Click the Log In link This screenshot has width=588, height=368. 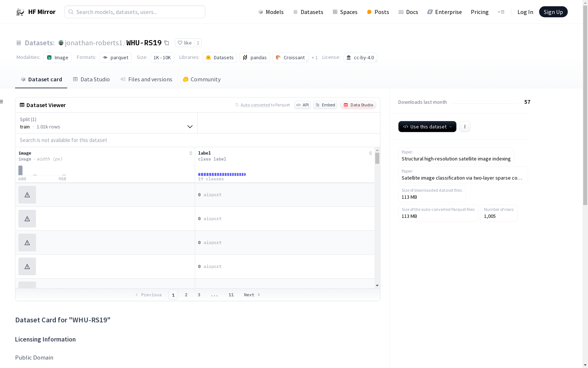click(525, 12)
